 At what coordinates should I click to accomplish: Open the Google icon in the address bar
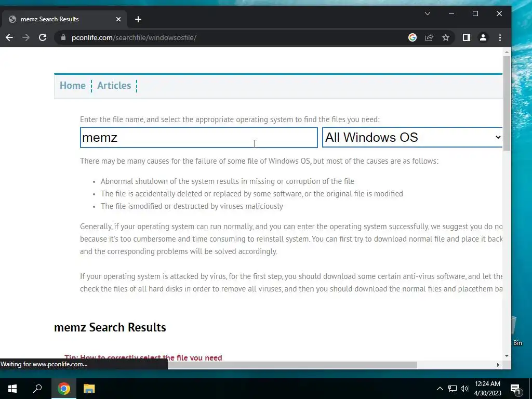tap(412, 37)
